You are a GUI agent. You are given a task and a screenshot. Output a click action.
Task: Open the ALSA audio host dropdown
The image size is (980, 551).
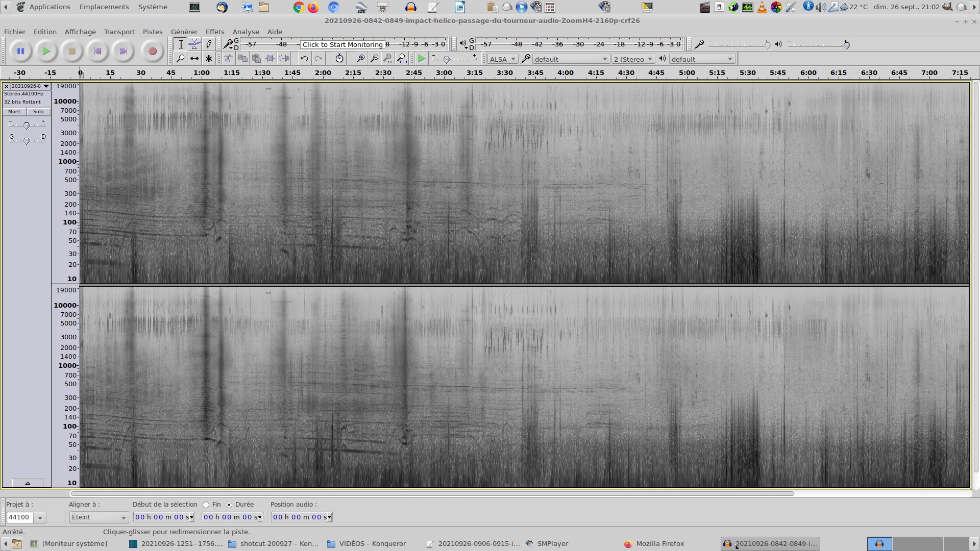tap(502, 59)
